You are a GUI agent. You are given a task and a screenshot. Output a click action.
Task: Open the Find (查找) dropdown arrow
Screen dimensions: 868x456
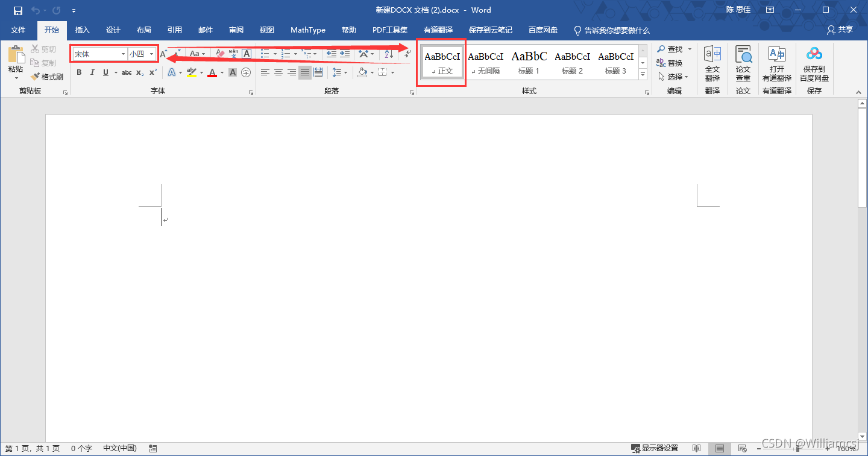click(690, 49)
